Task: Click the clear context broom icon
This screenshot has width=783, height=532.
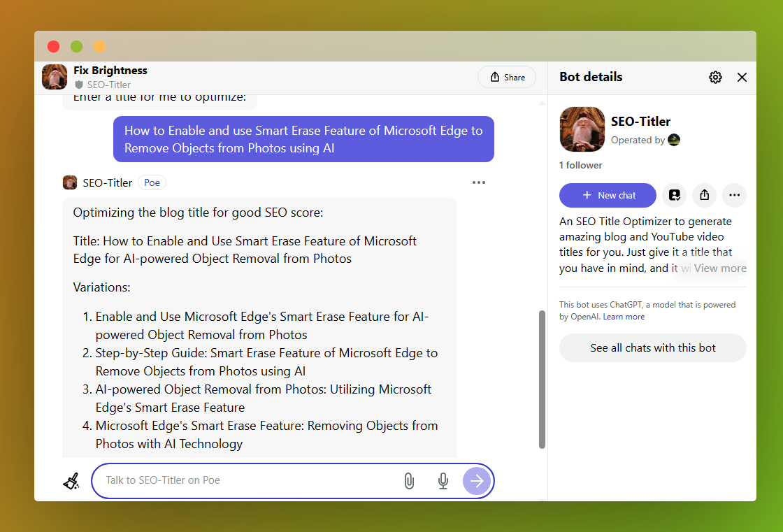Action: point(71,480)
